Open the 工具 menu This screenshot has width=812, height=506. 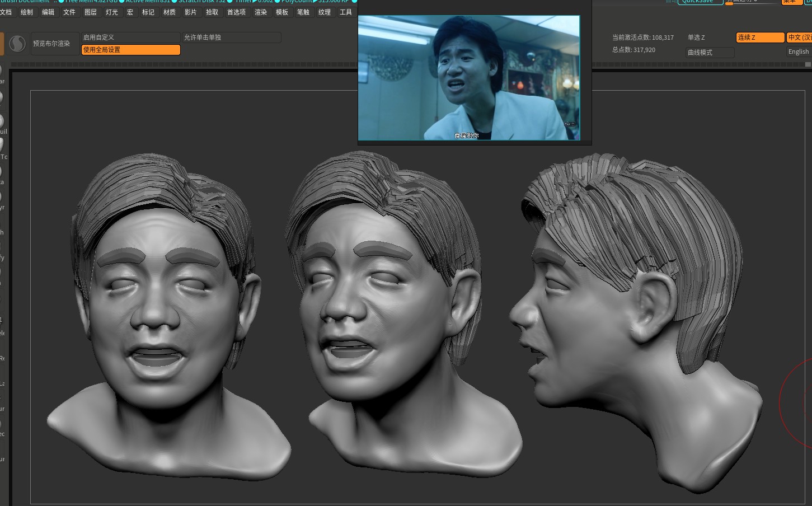click(x=346, y=12)
